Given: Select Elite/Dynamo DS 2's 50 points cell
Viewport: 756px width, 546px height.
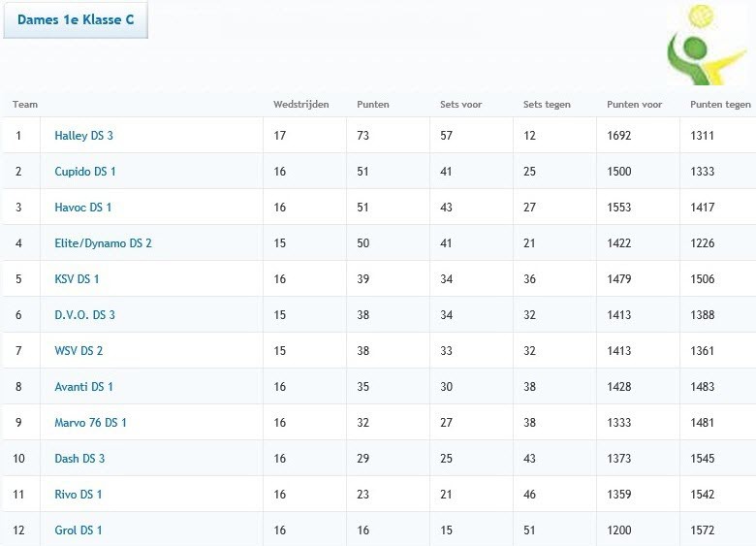Looking at the screenshot, I should [x=363, y=243].
